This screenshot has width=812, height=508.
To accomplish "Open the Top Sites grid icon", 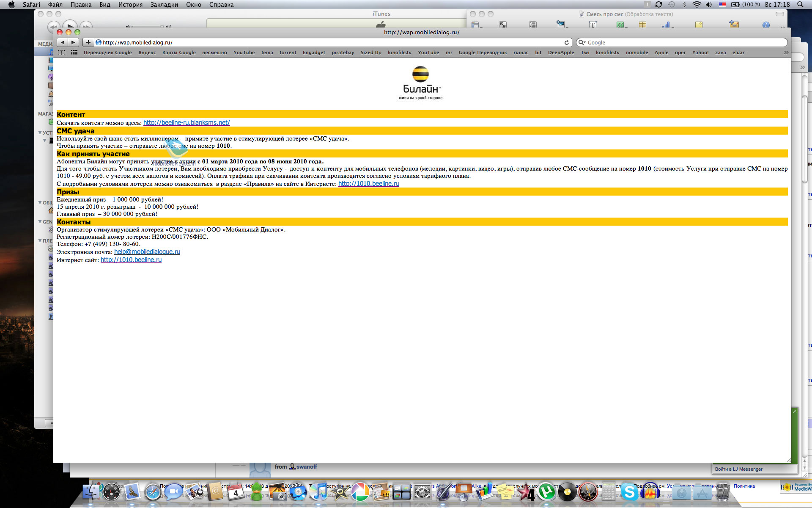I will tap(74, 52).
